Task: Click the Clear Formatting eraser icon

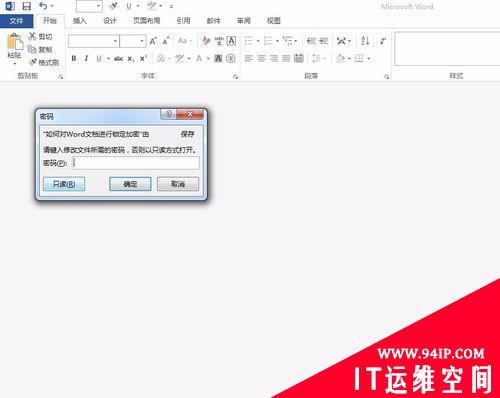Action: click(x=206, y=41)
